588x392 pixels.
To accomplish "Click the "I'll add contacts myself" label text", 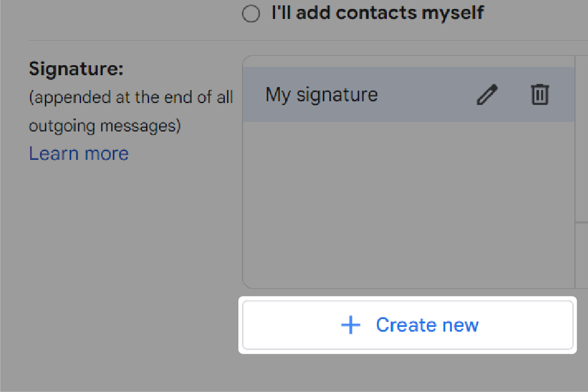I will pyautogui.click(x=377, y=13).
